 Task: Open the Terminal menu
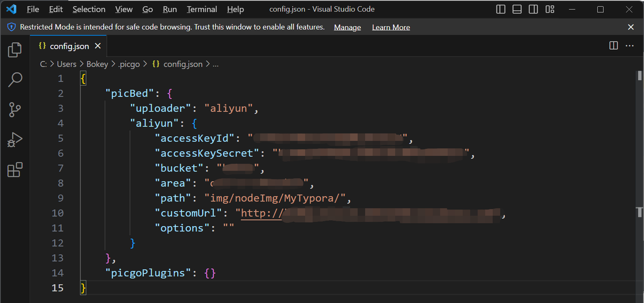202,10
